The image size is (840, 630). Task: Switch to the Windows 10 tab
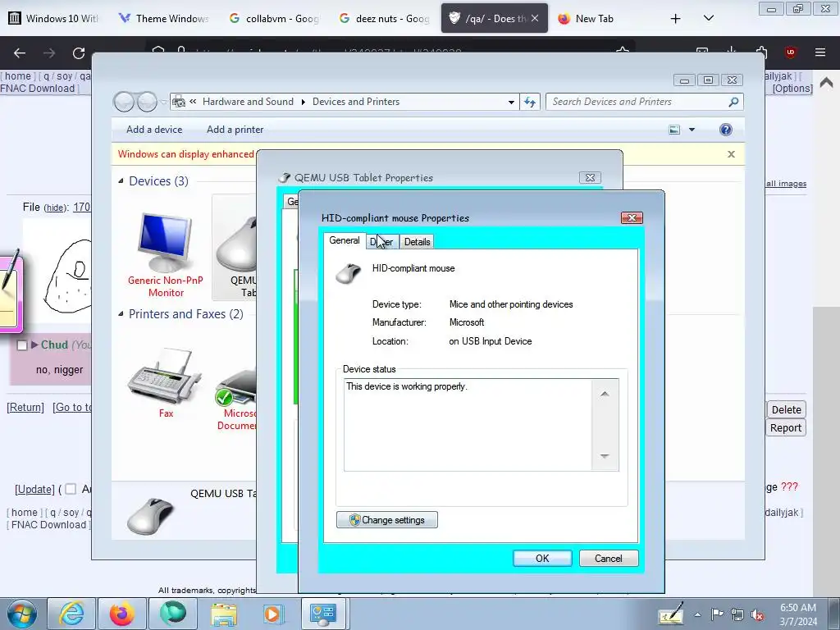pos(54,19)
